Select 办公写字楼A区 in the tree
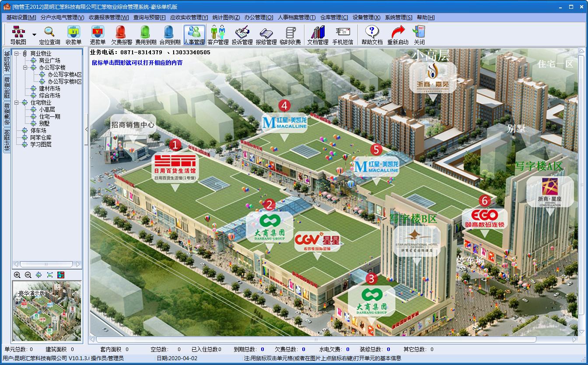Viewport: 588px width, 365px height. coord(65,74)
